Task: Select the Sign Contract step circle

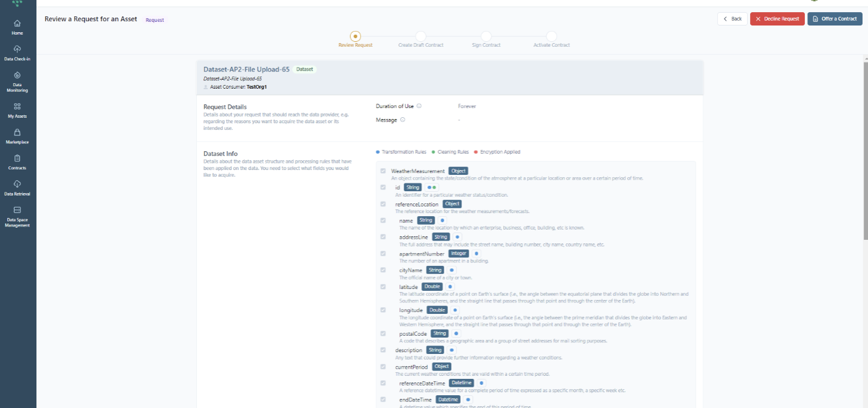Action: click(486, 36)
